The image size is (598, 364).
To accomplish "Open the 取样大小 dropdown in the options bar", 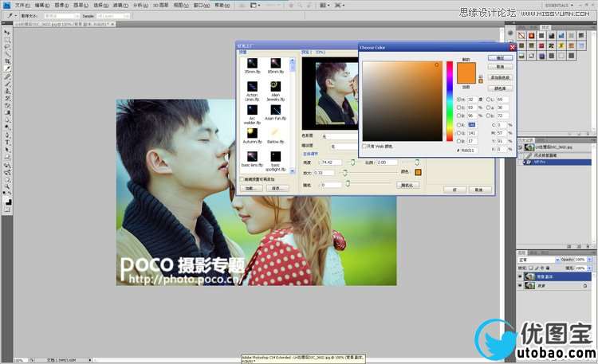I will point(61,16).
